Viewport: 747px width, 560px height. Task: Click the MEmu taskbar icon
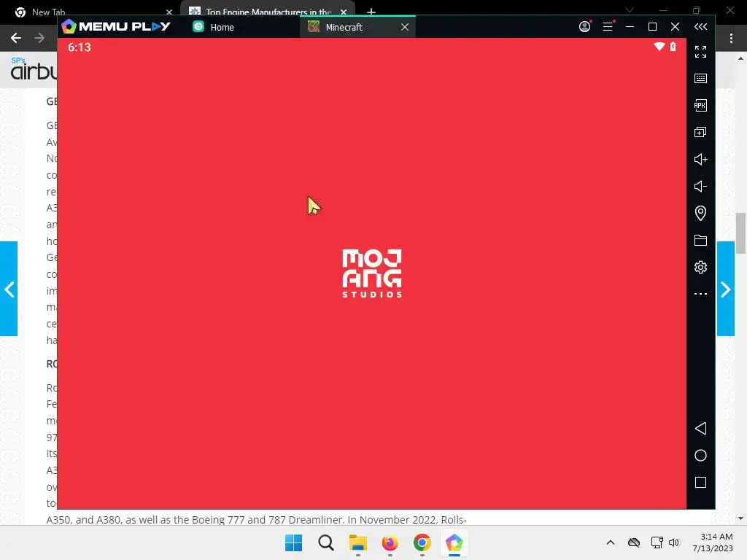(x=454, y=542)
